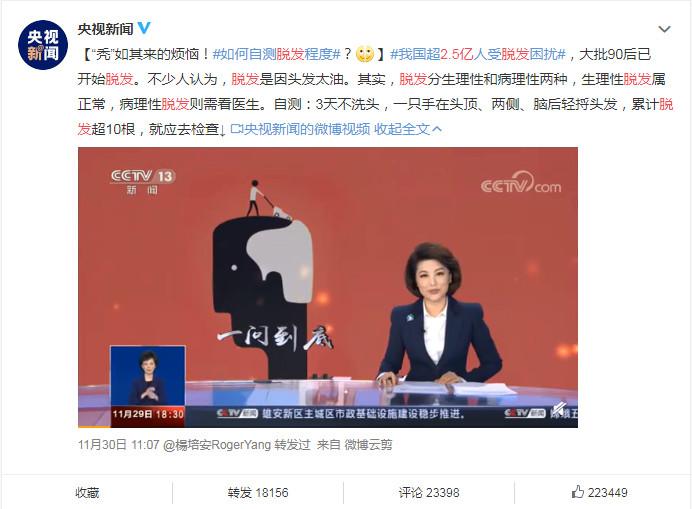The height and width of the screenshot is (509, 692).
Task: Open 央视新闻的微博视频 link
Action: point(307,129)
